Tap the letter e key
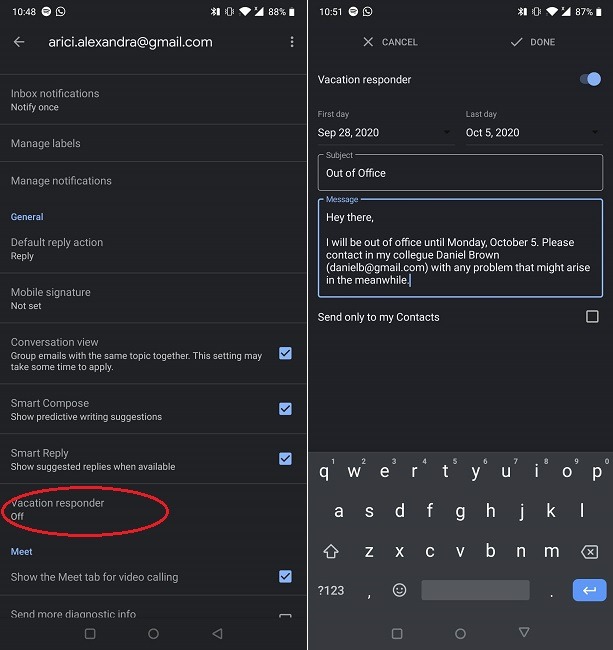 point(385,471)
